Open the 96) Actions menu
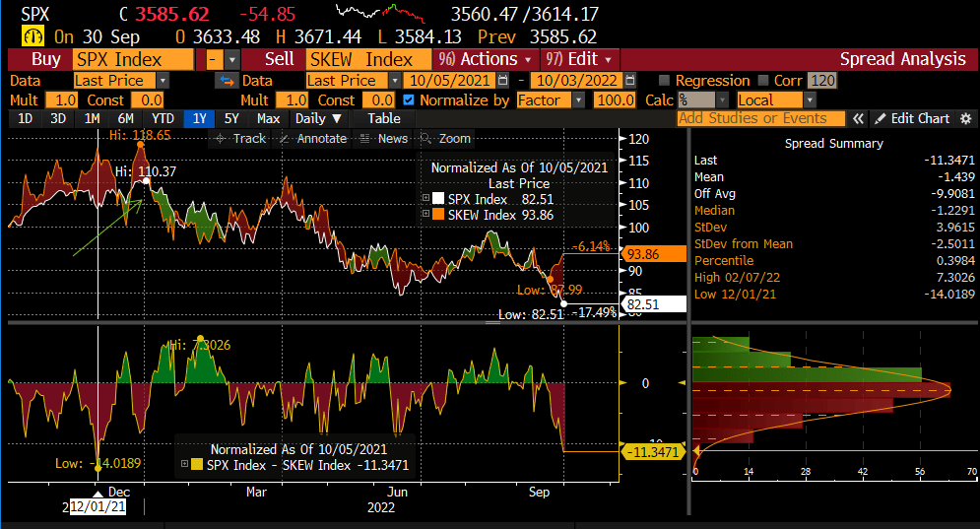Image resolution: width=980 pixels, height=529 pixels. coord(485,59)
